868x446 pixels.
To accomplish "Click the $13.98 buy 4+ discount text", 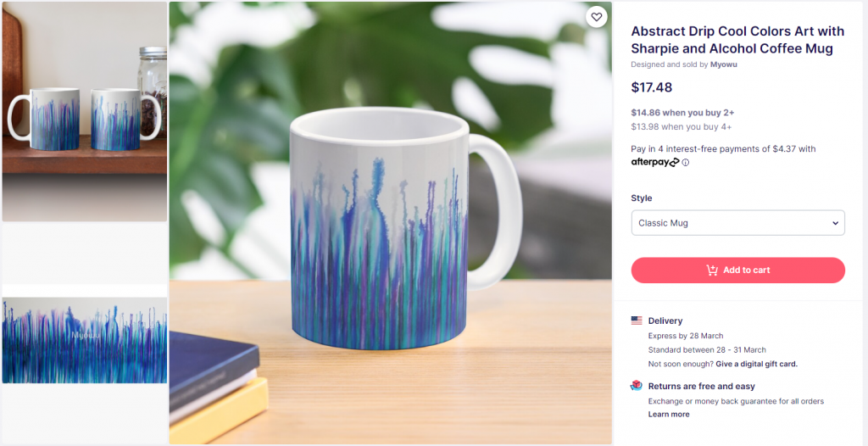I will (x=682, y=127).
